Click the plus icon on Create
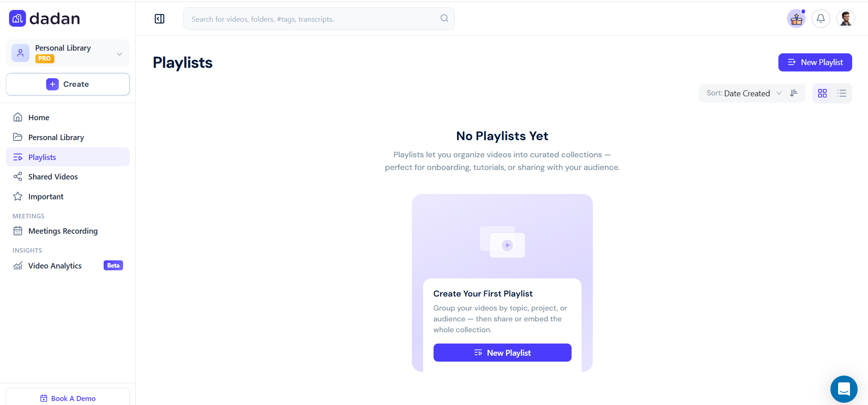Screen dimensions: 868x405 [x=52, y=84]
